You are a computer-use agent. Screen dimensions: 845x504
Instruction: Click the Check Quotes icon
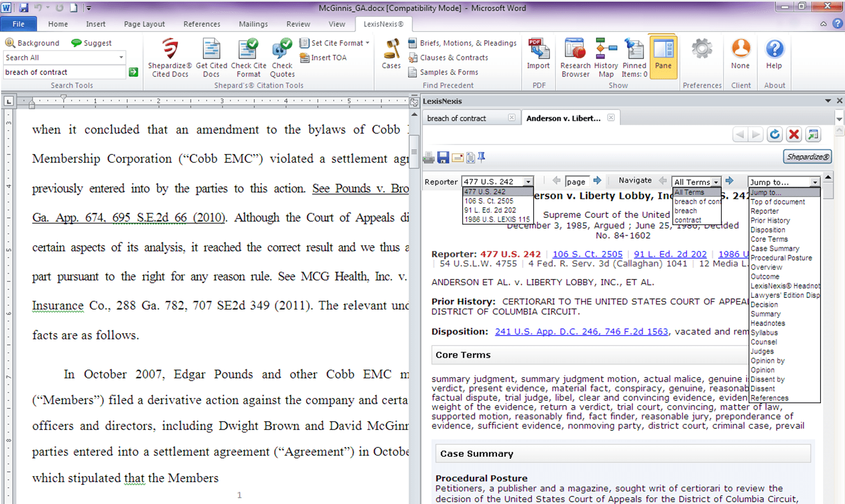click(282, 50)
